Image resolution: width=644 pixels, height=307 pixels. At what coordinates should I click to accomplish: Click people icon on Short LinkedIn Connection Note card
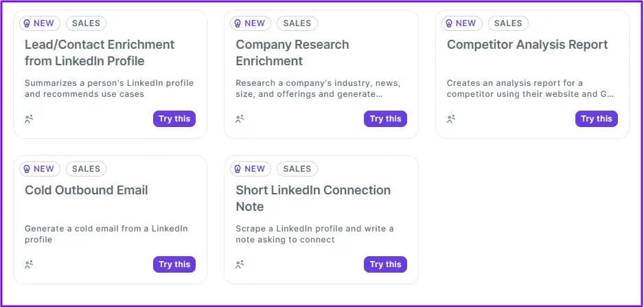pos(240,264)
